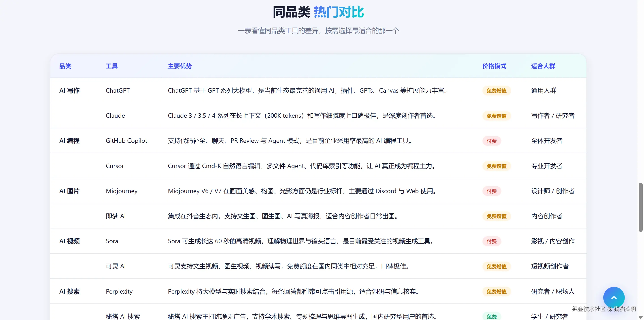Image resolution: width=644 pixels, height=320 pixels.
Task: Click the 免费增值 badge in the 即梦 AI row
Action: click(497, 216)
